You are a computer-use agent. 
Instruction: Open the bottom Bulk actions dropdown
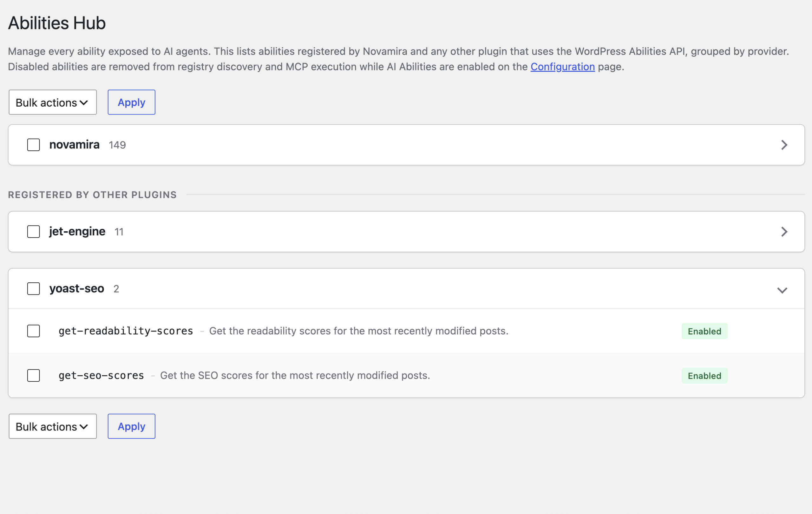(53, 426)
